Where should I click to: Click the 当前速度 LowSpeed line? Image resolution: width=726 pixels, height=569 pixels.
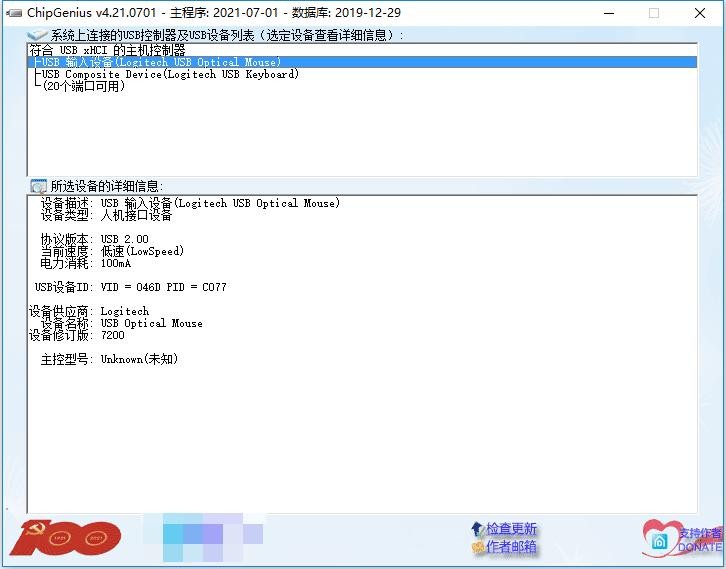pos(112,251)
